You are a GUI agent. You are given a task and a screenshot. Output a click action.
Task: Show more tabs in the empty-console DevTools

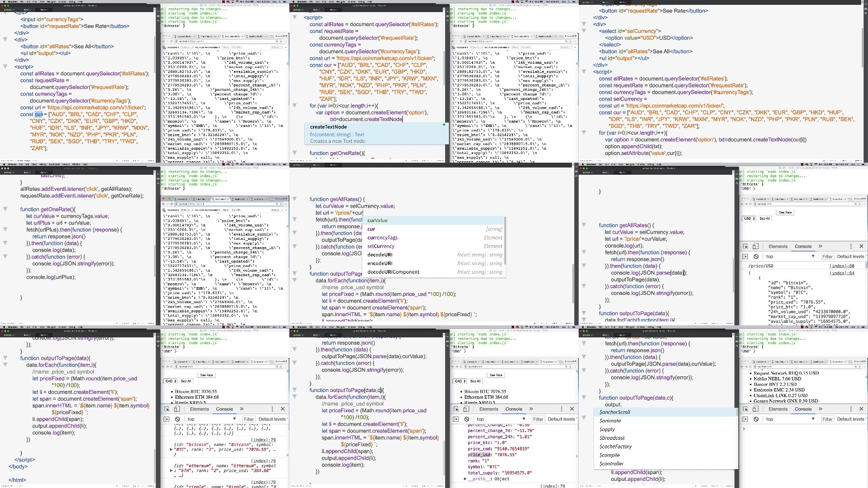pos(820,409)
